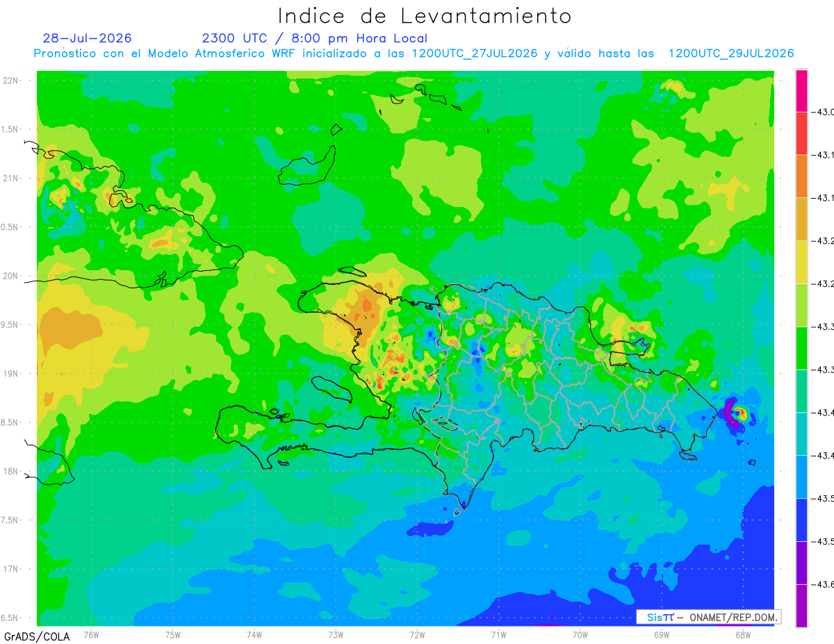Screen dimensions: 834x644
Task: Click the '2300 UTC / 8:00 pm Hora Local' time text
Action: tap(314, 38)
